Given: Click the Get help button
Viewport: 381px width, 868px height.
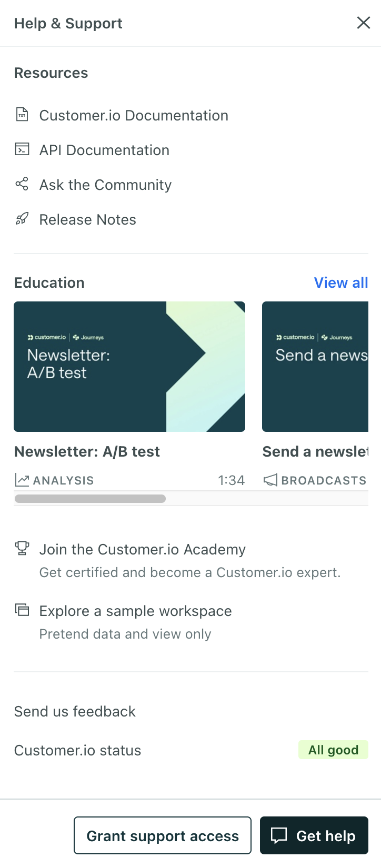Looking at the screenshot, I should [x=314, y=835].
